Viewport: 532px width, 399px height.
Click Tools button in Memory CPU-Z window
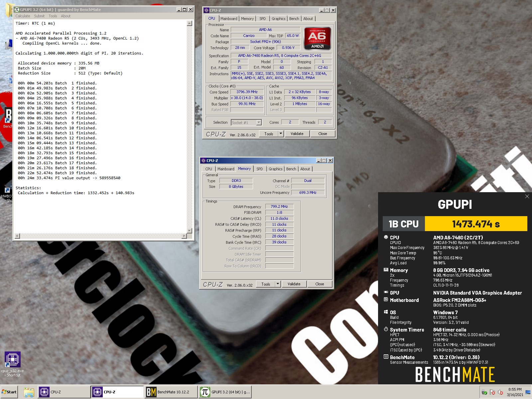tap(266, 284)
